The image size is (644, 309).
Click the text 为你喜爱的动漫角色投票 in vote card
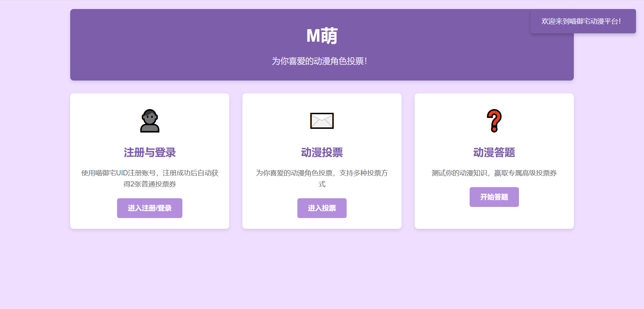click(294, 173)
